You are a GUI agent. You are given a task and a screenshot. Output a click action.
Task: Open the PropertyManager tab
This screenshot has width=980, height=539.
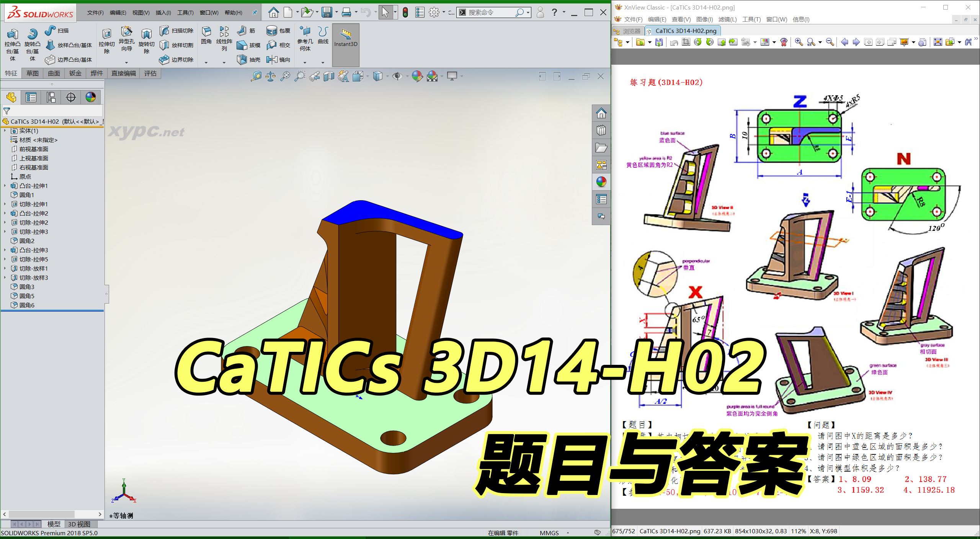(31, 97)
